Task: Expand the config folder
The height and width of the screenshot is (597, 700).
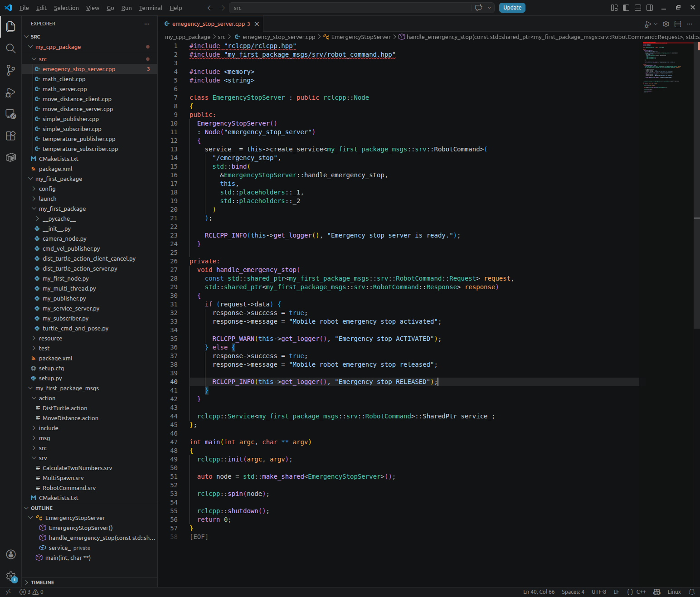Action: click(x=34, y=189)
